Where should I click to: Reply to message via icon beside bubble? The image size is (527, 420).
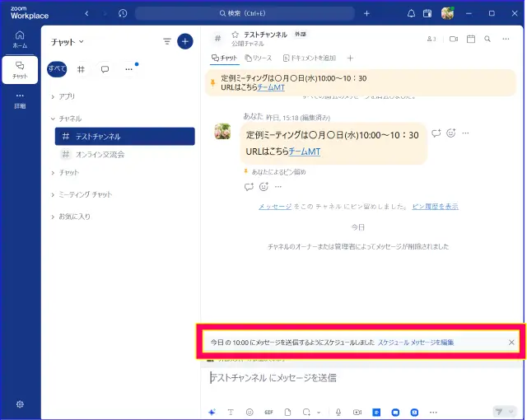[x=436, y=133]
